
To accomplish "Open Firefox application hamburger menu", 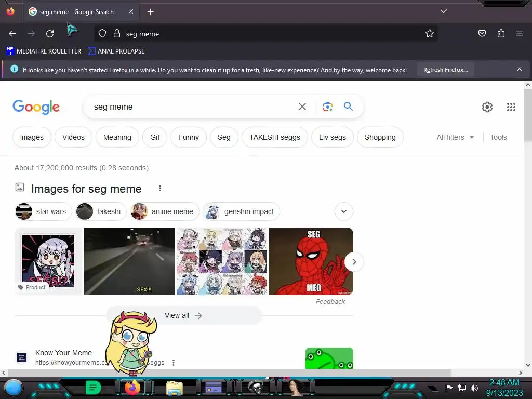I will coord(520,33).
